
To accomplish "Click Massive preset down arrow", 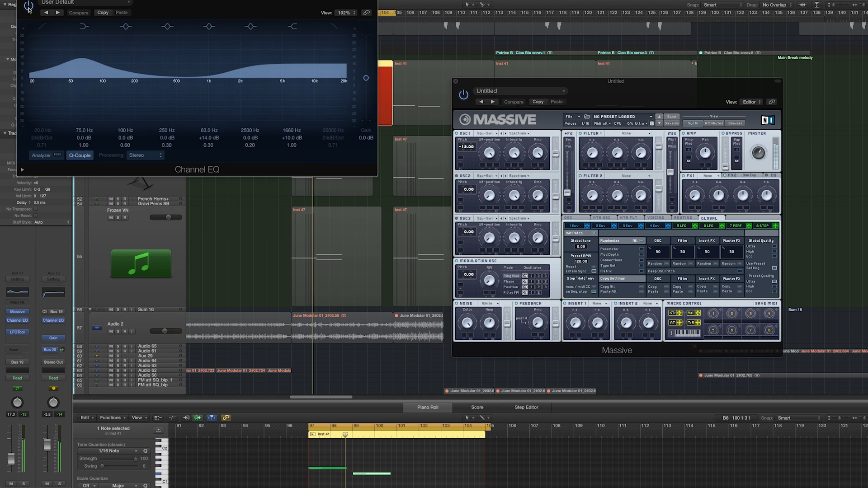I will 659,123.
